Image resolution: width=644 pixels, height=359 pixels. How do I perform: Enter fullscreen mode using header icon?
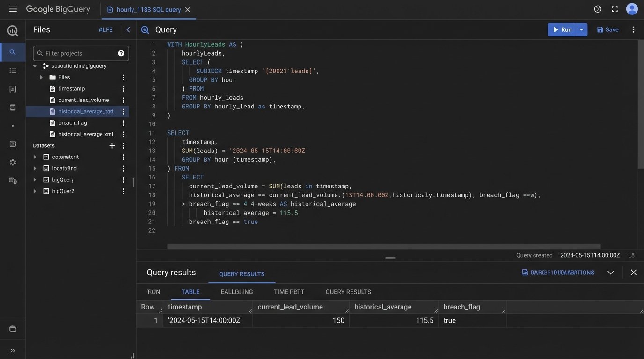tap(615, 9)
